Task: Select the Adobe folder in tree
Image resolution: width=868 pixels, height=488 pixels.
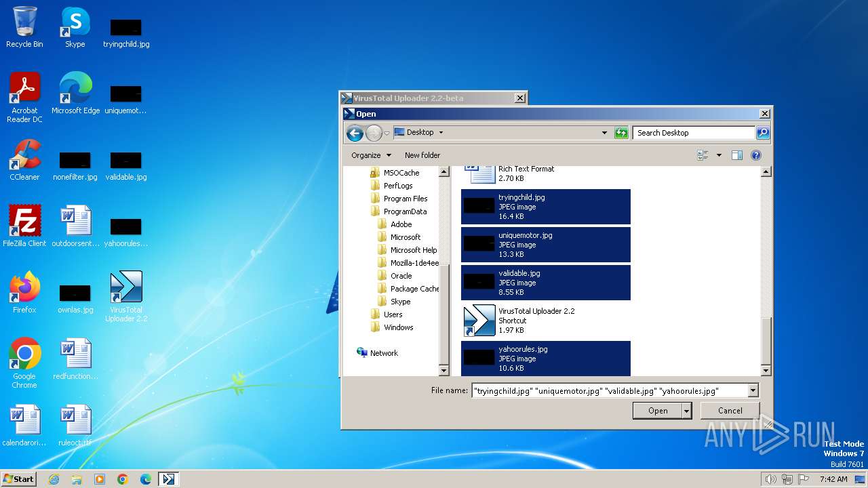Action: pyautogui.click(x=395, y=224)
